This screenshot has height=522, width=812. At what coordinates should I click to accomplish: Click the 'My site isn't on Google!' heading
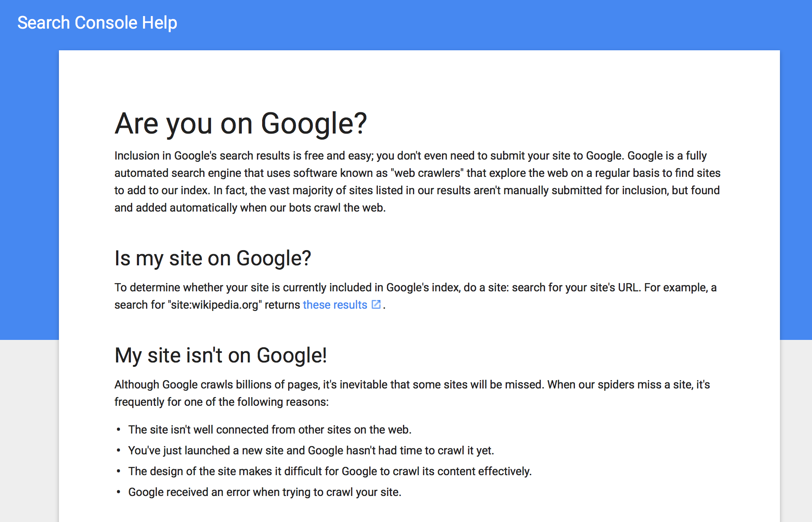(x=221, y=356)
